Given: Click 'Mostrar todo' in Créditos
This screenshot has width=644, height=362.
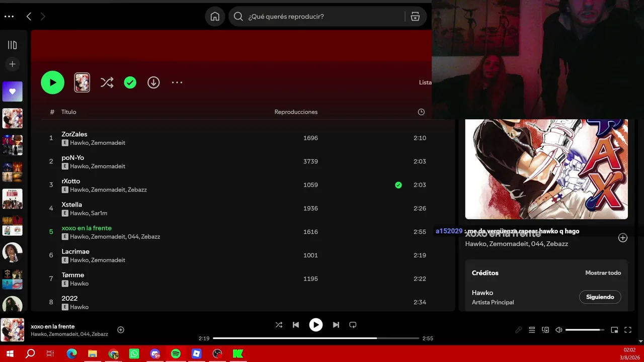Looking at the screenshot, I should pos(603,273).
